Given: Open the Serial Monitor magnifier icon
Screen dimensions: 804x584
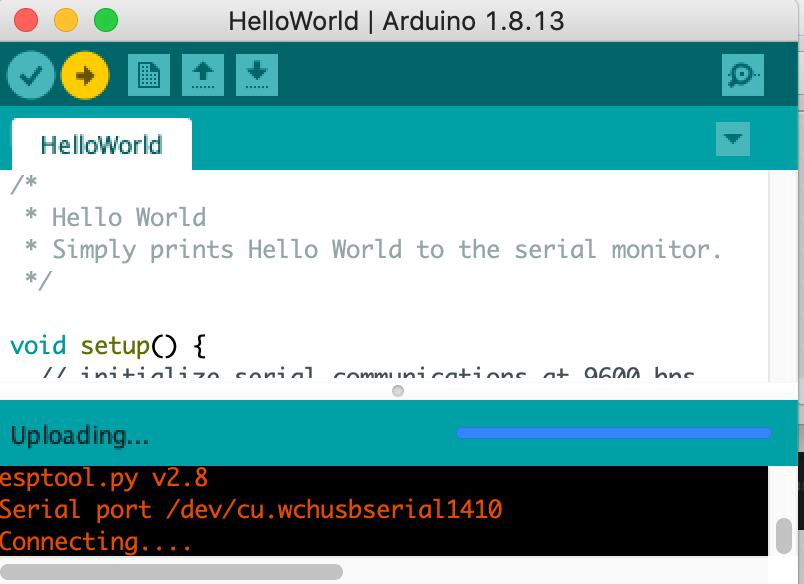Looking at the screenshot, I should (x=742, y=75).
